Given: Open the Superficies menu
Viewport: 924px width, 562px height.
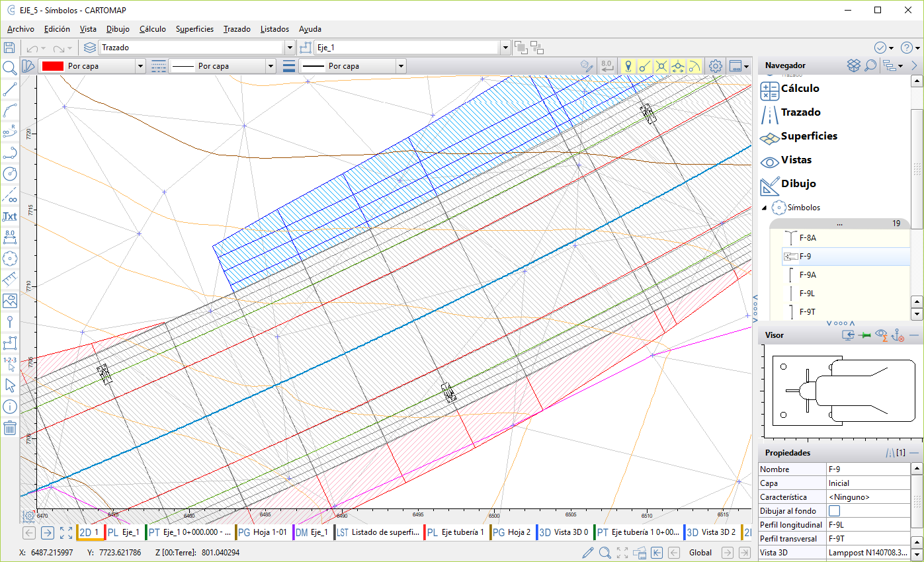Looking at the screenshot, I should (194, 29).
